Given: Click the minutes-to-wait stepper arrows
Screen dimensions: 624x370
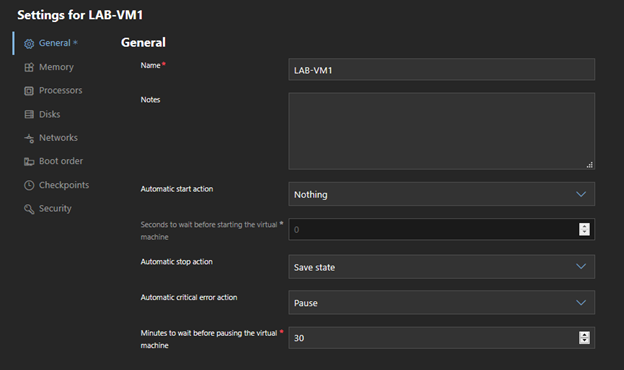Looking at the screenshot, I should click(584, 338).
